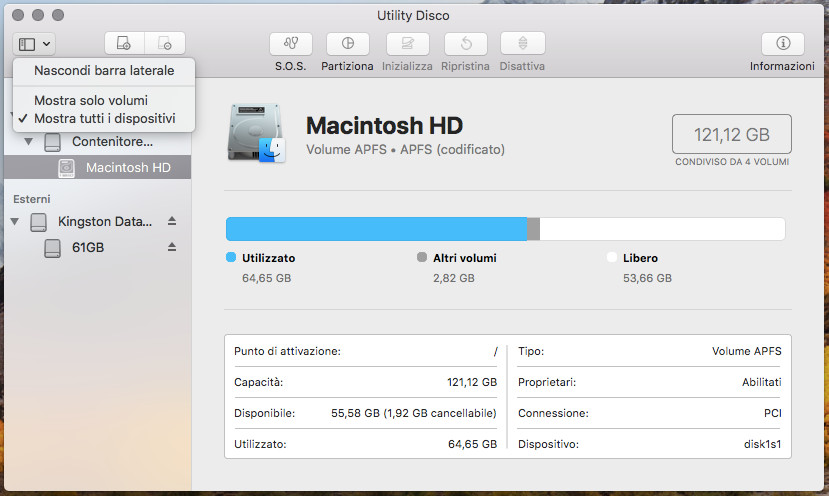
Task: Click the Volume APFS codificato subtitle
Action: click(x=405, y=150)
